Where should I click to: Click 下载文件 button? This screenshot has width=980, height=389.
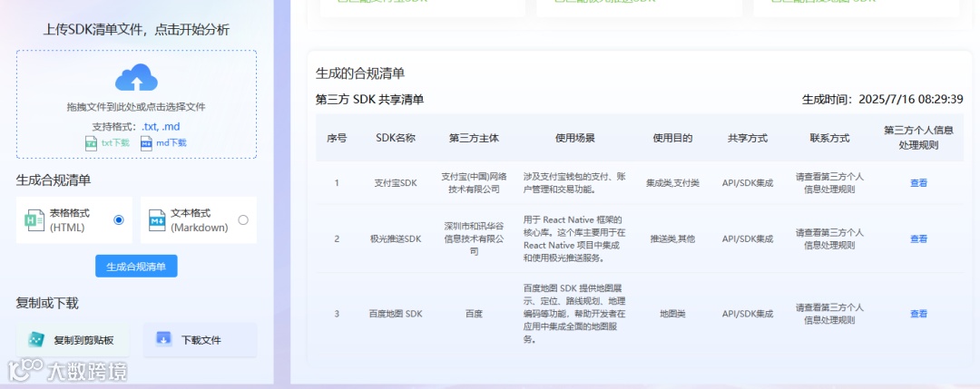click(200, 340)
